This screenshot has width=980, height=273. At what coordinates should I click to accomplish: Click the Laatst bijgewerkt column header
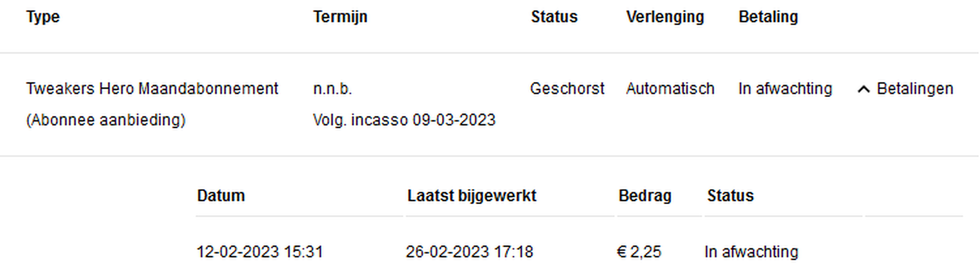(472, 196)
